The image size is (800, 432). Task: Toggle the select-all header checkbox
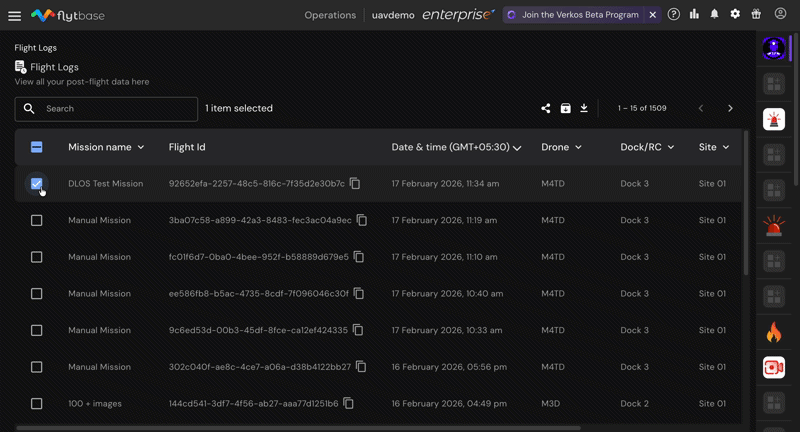pos(37,147)
